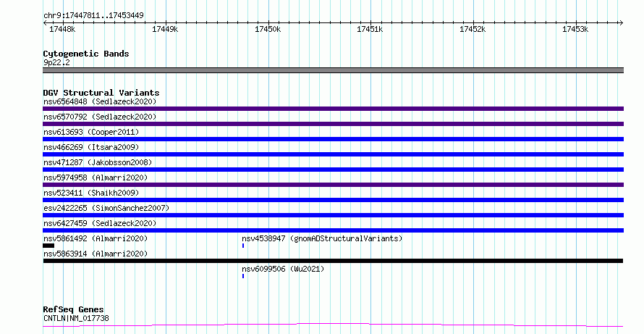This screenshot has width=644, height=334.
Task: Click the blue bar under nsv613693
Action: click(x=333, y=139)
